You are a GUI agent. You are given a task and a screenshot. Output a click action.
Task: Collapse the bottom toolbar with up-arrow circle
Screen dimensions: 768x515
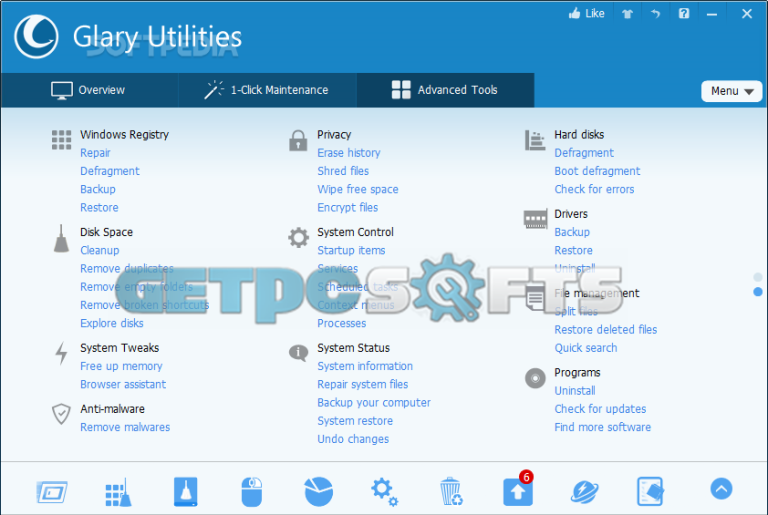click(721, 489)
